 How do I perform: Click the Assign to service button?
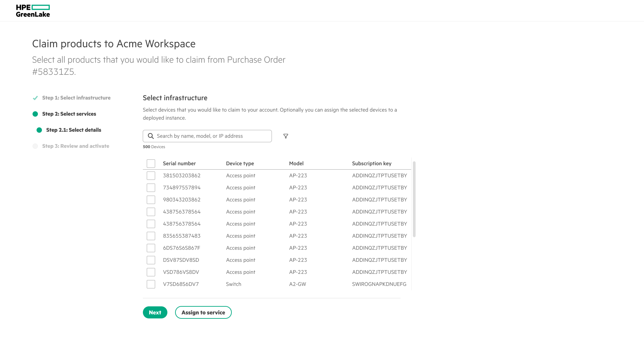point(203,312)
